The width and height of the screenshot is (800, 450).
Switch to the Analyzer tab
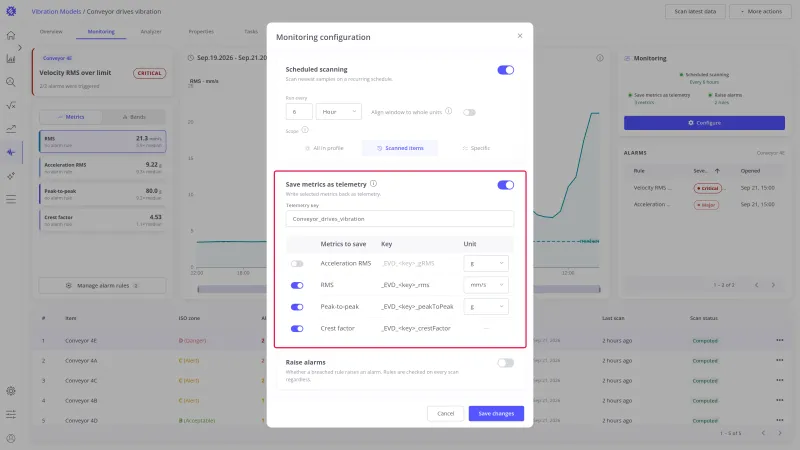point(151,32)
